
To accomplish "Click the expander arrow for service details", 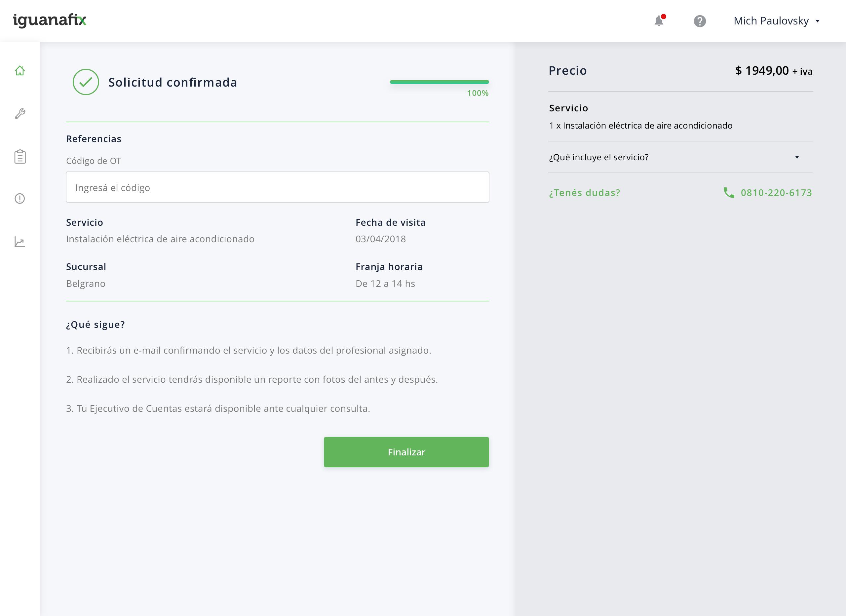I will coord(797,157).
